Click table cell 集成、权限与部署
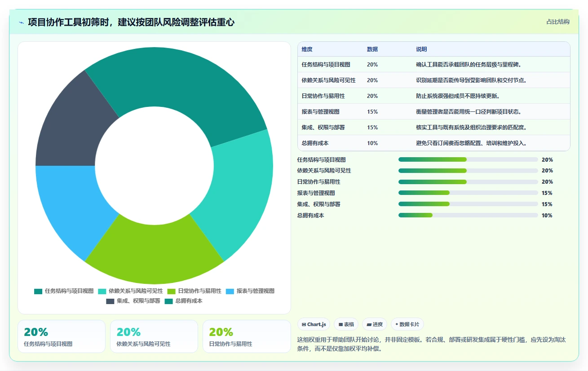588x371 pixels. (323, 128)
